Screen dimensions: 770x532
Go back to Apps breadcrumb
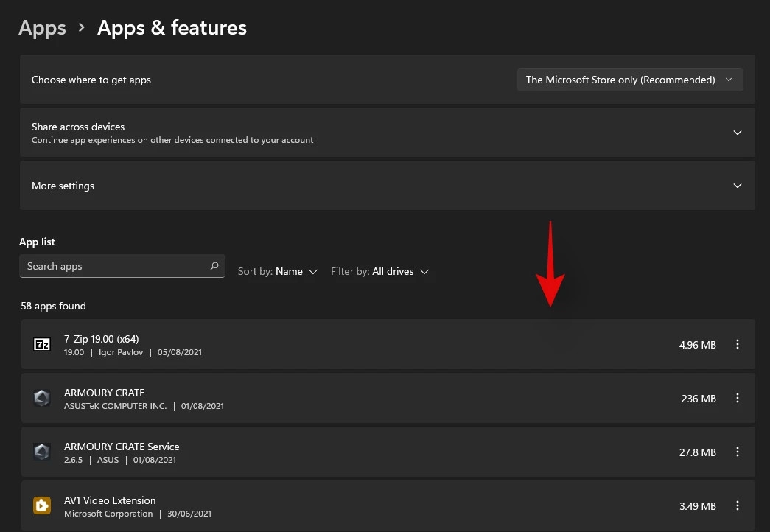click(42, 28)
